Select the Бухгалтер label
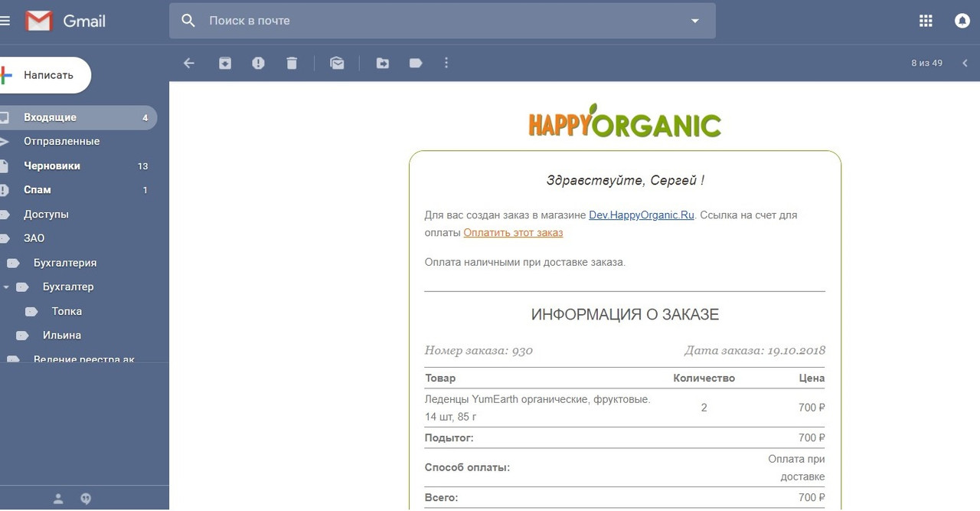The height and width of the screenshot is (511, 980). point(68,287)
